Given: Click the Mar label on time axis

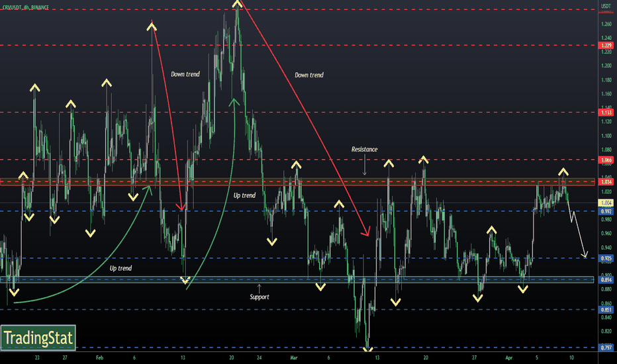Looking at the screenshot, I should pos(293,357).
